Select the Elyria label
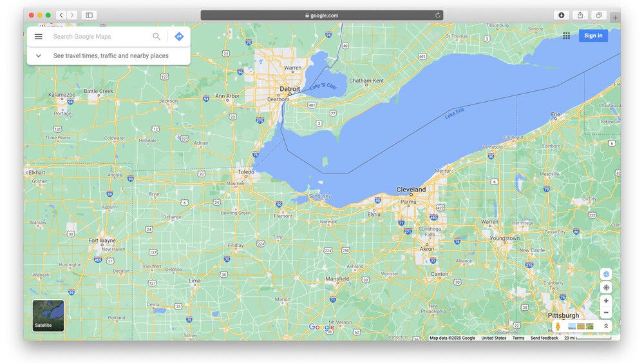The height and width of the screenshot is (363, 644). point(374,214)
